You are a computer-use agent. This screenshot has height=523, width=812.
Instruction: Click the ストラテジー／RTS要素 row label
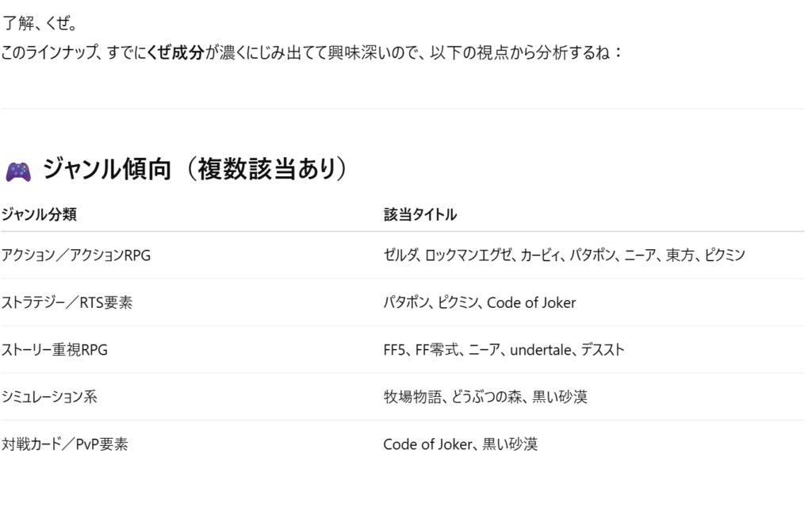point(67,302)
